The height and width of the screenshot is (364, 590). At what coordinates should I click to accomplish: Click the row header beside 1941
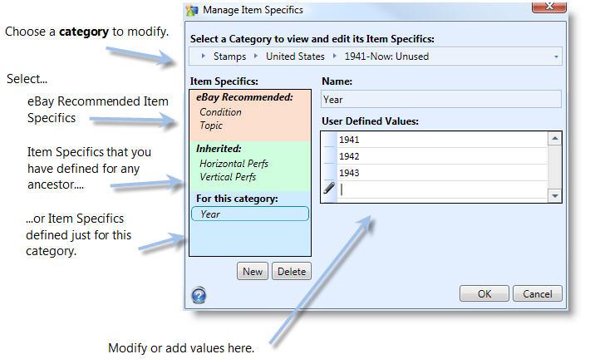tap(330, 140)
